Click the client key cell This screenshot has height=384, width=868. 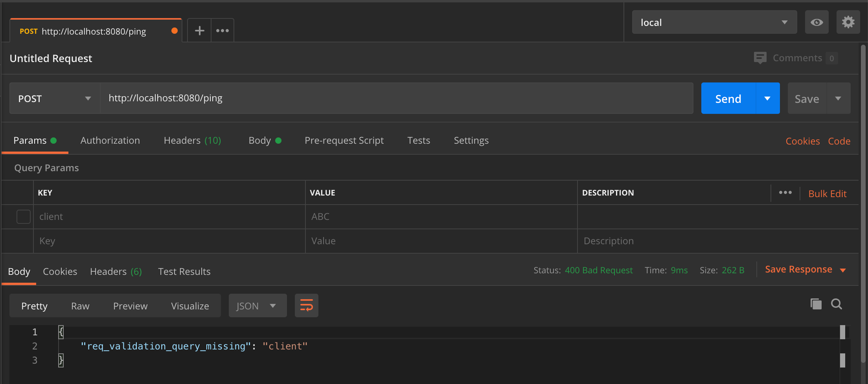169,217
